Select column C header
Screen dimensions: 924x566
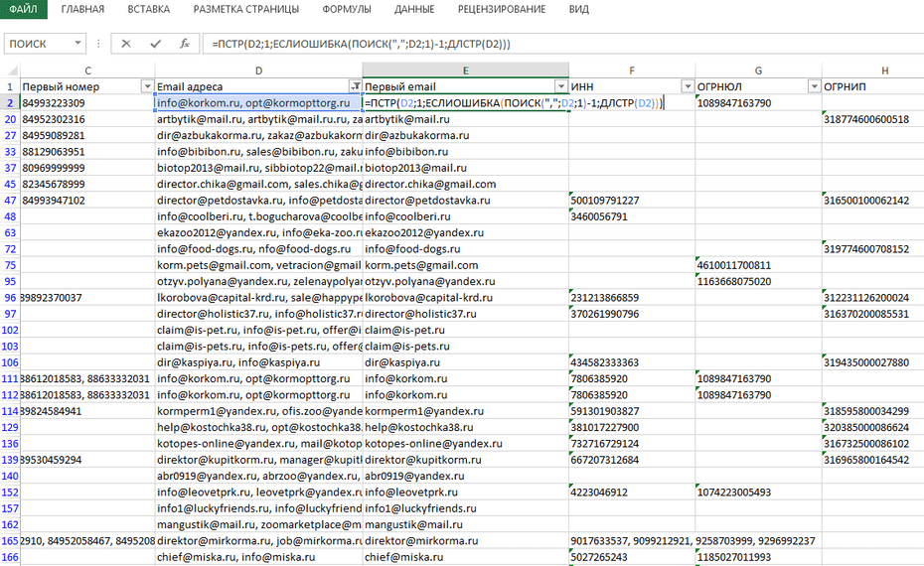[87, 71]
